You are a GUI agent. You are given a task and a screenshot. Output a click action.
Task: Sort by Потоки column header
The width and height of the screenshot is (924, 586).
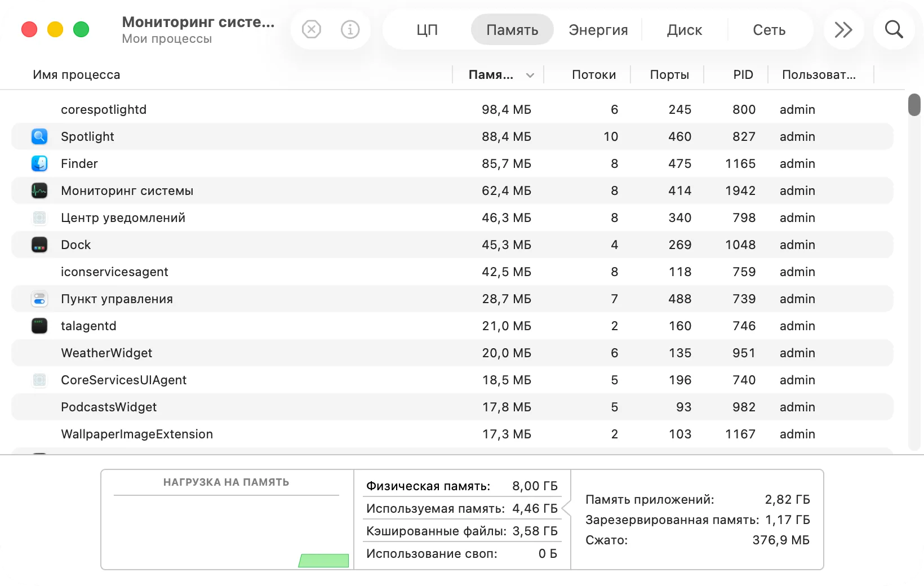coord(594,75)
